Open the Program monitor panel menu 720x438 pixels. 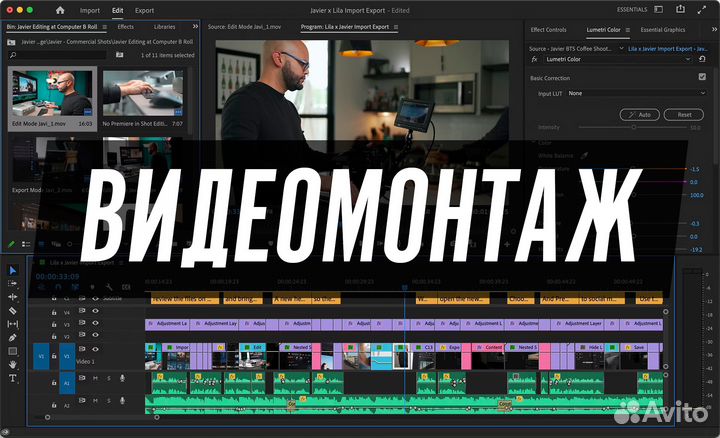(x=396, y=27)
